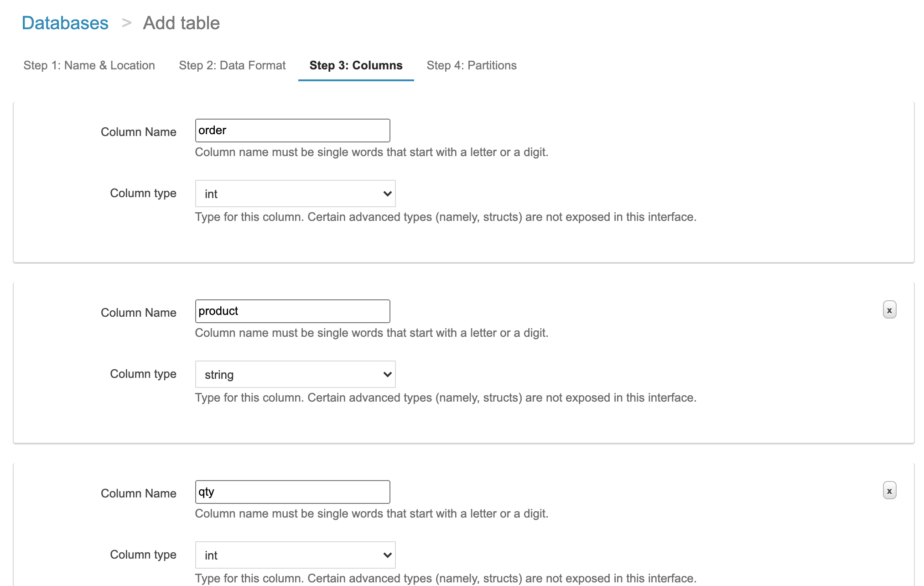
Task: Jump to Step 4: Partitions tab
Action: (x=471, y=65)
